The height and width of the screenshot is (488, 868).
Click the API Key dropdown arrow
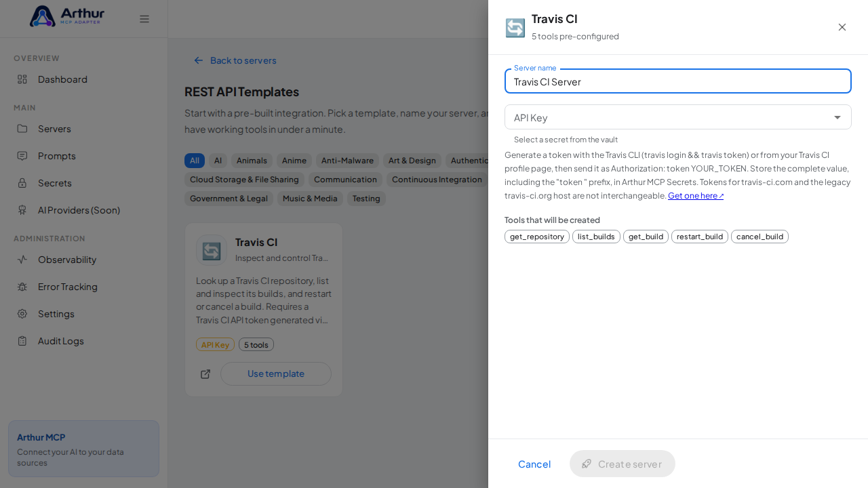click(837, 117)
